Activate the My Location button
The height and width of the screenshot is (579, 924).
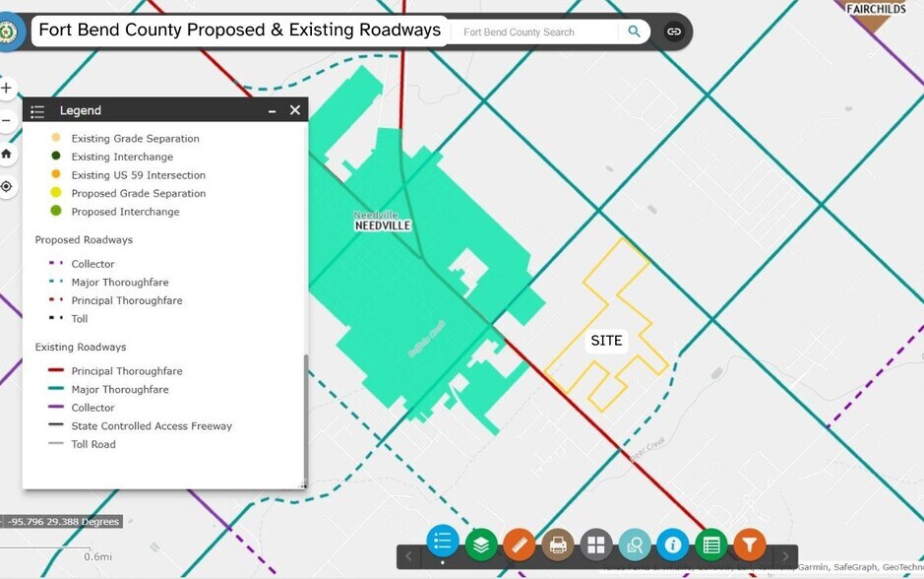(x=7, y=186)
